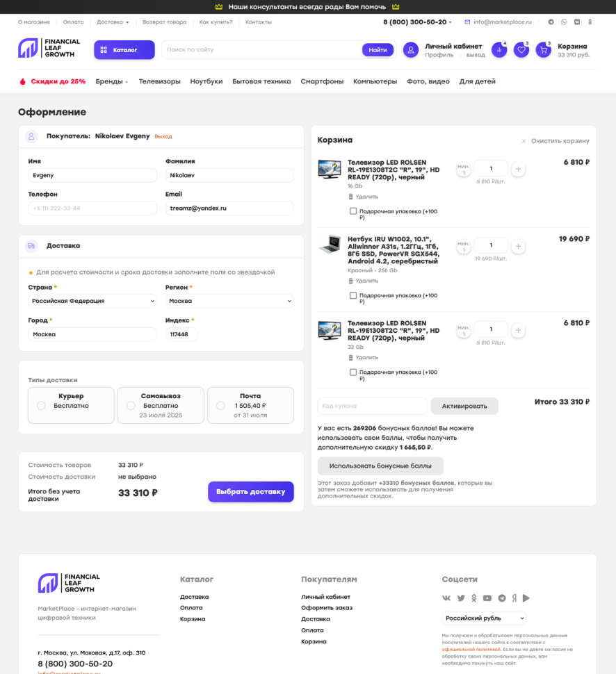The width and height of the screenshot is (616, 674).
Task: Open the favorites heart icon
Action: (x=521, y=50)
